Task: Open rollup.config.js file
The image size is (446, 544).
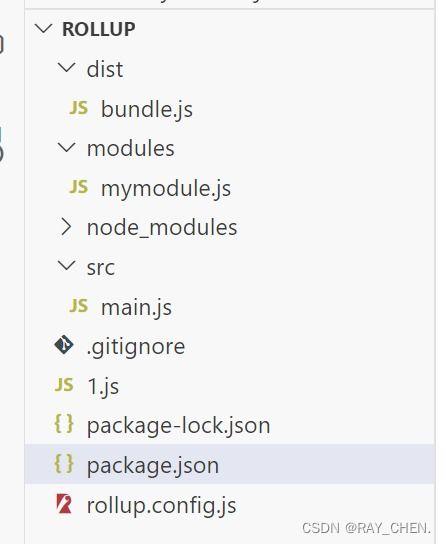Action: tap(162, 505)
